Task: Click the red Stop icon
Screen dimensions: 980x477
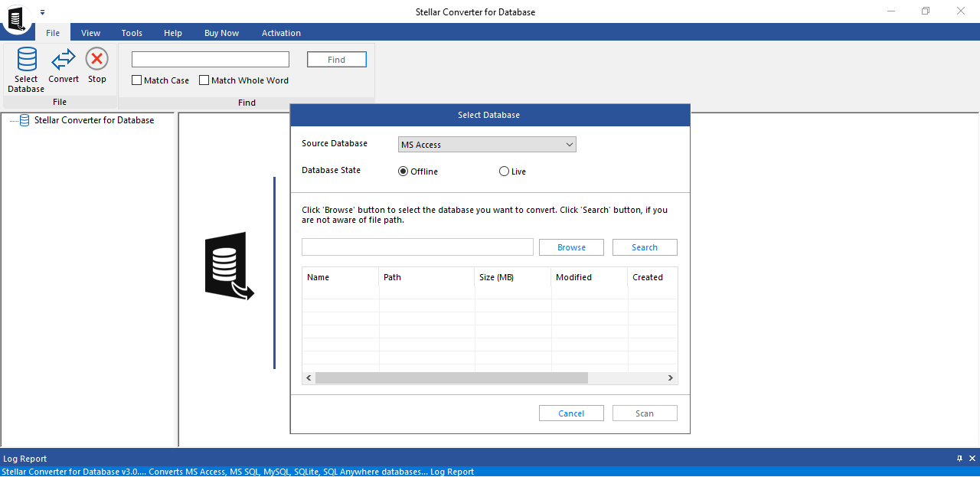Action: coord(96,59)
